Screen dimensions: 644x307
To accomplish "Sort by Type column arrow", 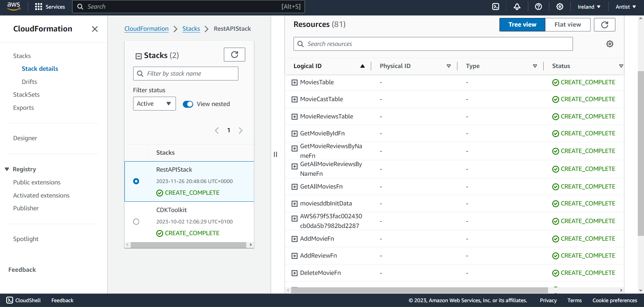I will coord(535,66).
